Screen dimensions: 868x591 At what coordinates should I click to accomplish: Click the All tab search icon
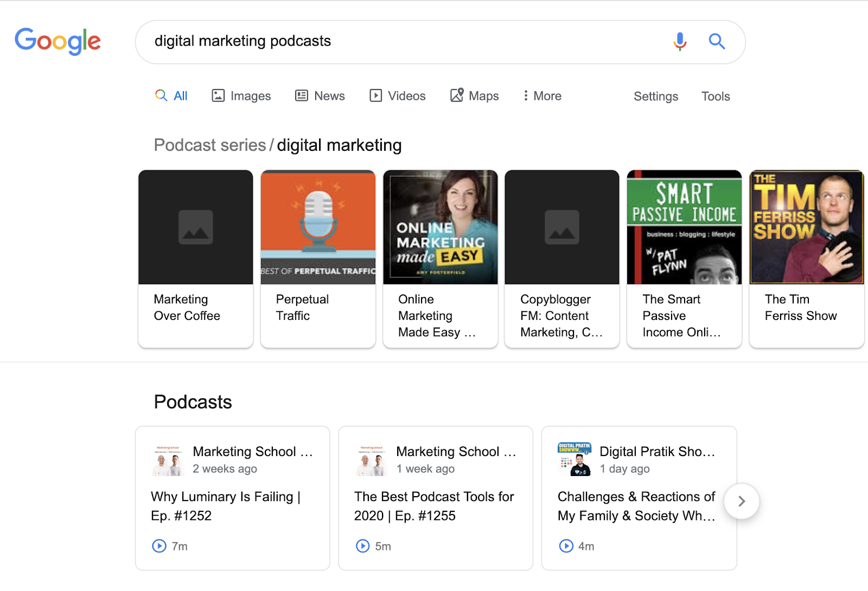coord(161,95)
